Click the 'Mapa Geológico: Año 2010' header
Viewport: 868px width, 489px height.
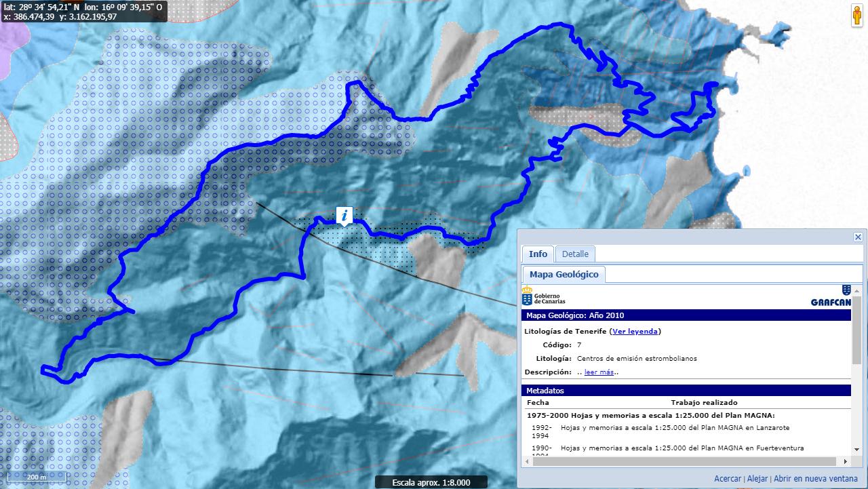(686, 315)
